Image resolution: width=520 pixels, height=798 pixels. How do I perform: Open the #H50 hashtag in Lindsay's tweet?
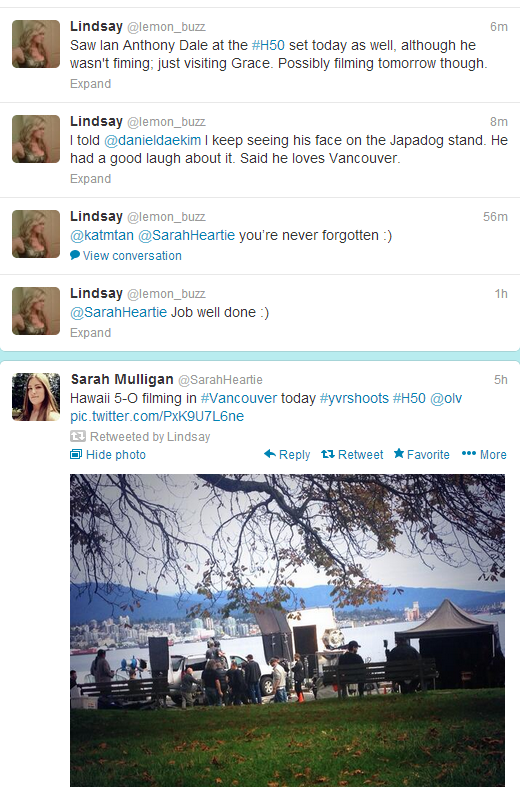coord(268,45)
